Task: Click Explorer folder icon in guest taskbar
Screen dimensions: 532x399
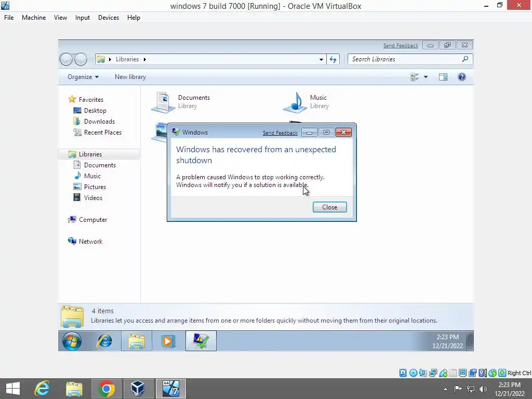Action: pyautogui.click(x=137, y=341)
